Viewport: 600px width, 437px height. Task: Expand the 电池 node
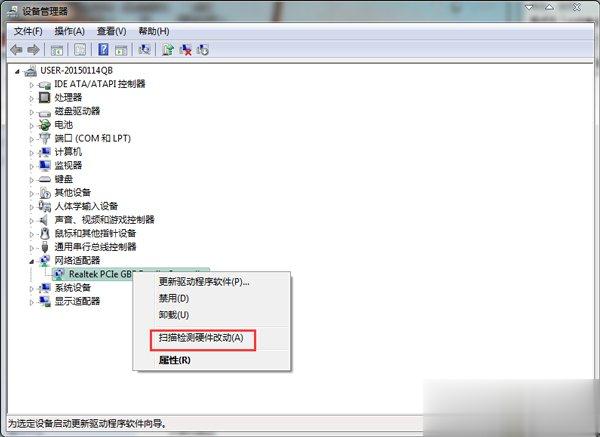click(32, 126)
